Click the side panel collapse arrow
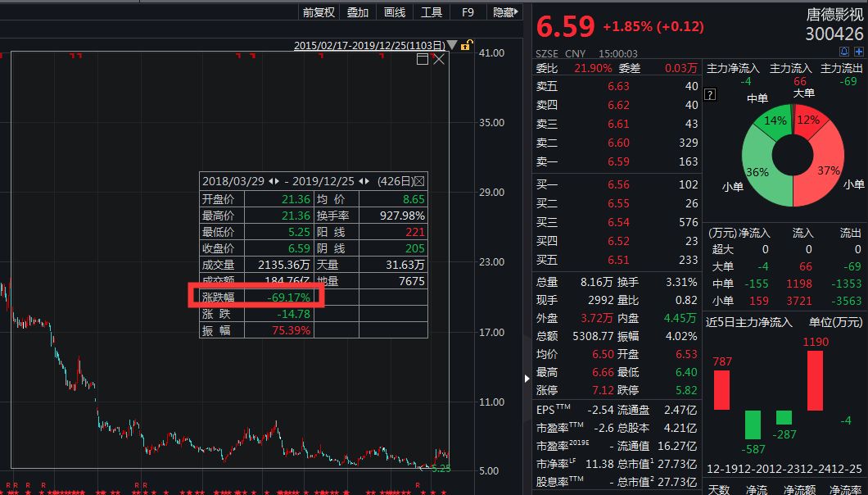Screen dimensions: 868x495 [527, 378]
